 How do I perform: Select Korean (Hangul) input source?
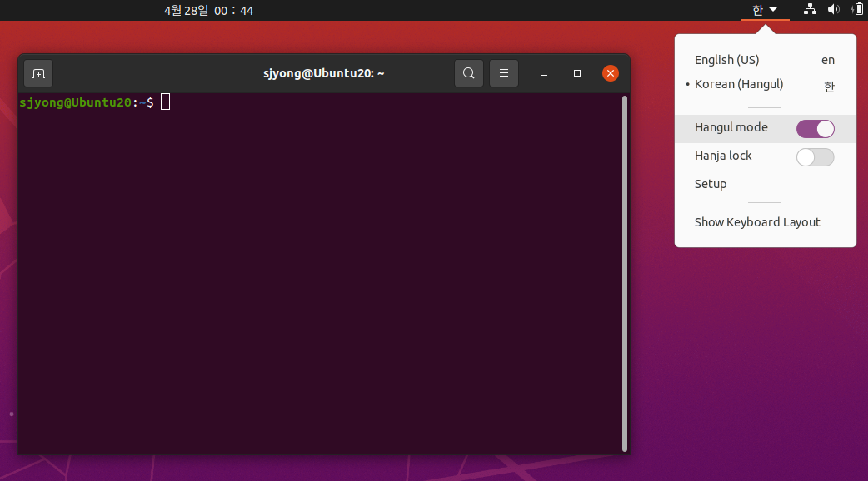[765, 85]
